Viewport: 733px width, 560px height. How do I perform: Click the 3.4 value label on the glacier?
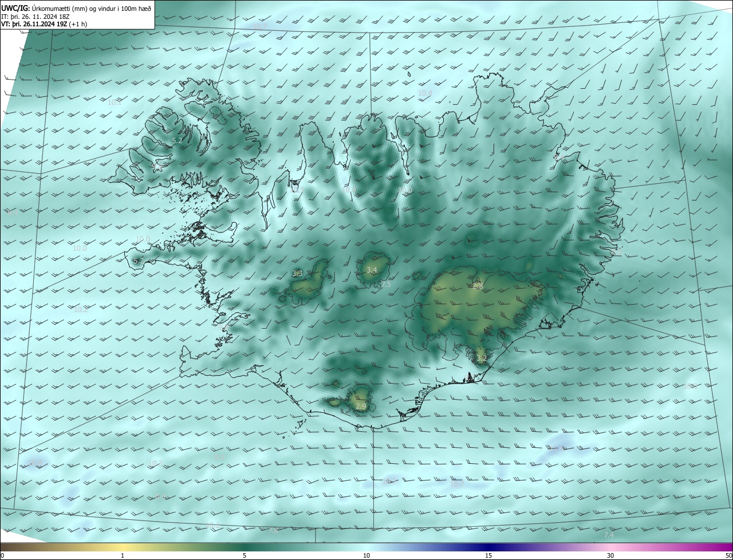[x=372, y=270]
